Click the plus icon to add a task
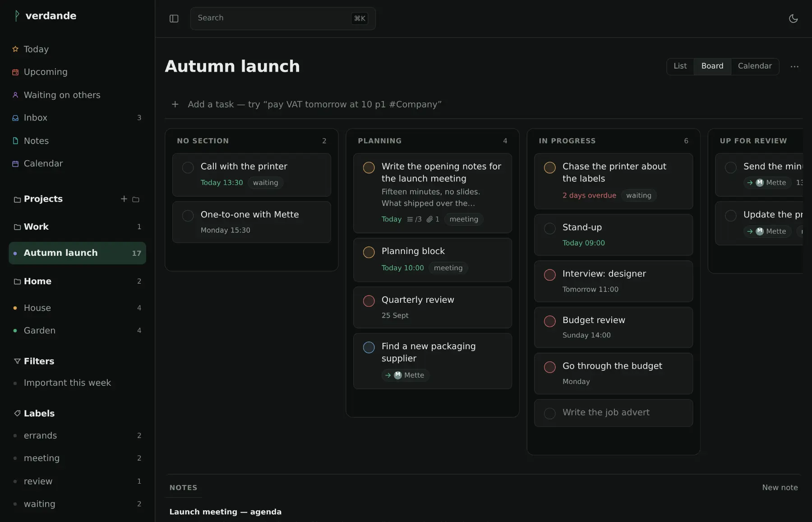 coord(175,104)
